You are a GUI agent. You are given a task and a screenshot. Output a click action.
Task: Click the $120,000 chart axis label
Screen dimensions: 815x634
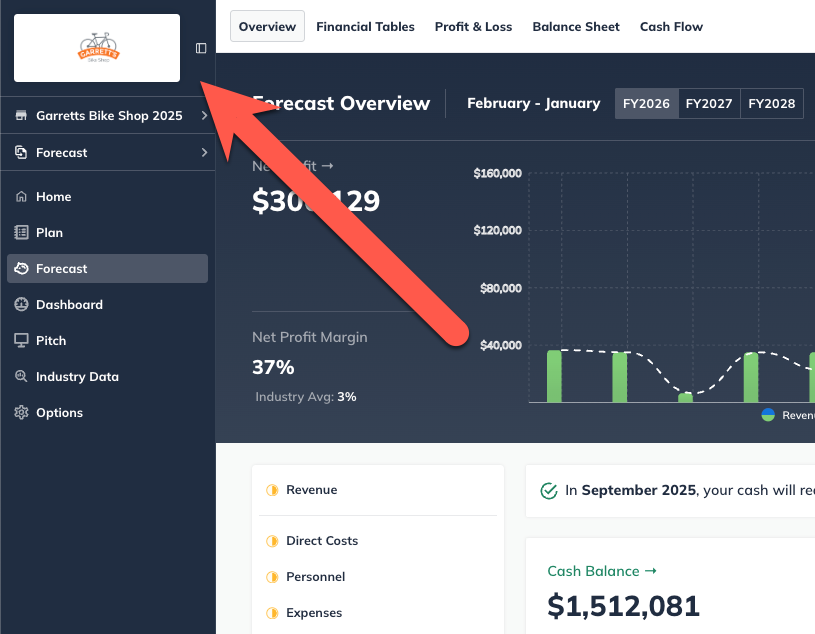tap(497, 231)
